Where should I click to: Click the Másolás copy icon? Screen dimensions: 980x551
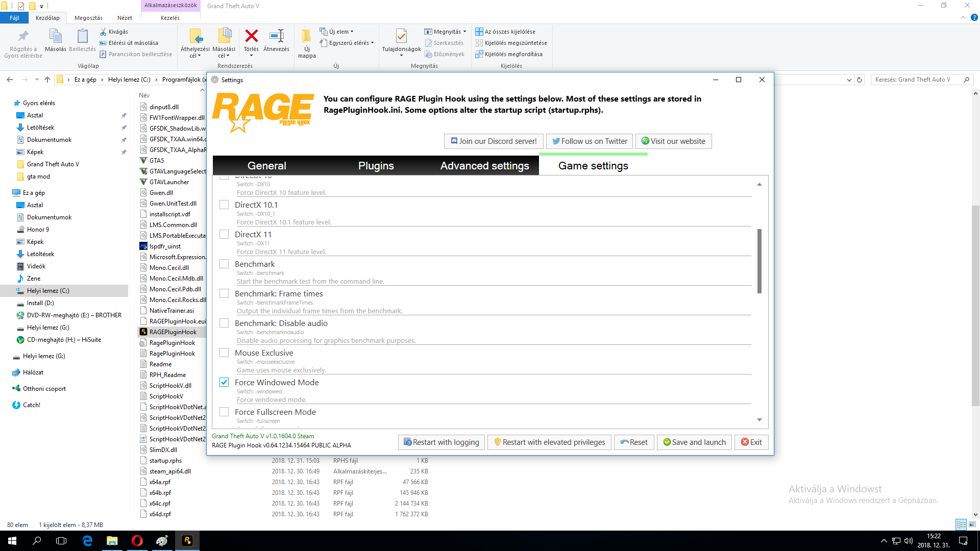(x=55, y=37)
